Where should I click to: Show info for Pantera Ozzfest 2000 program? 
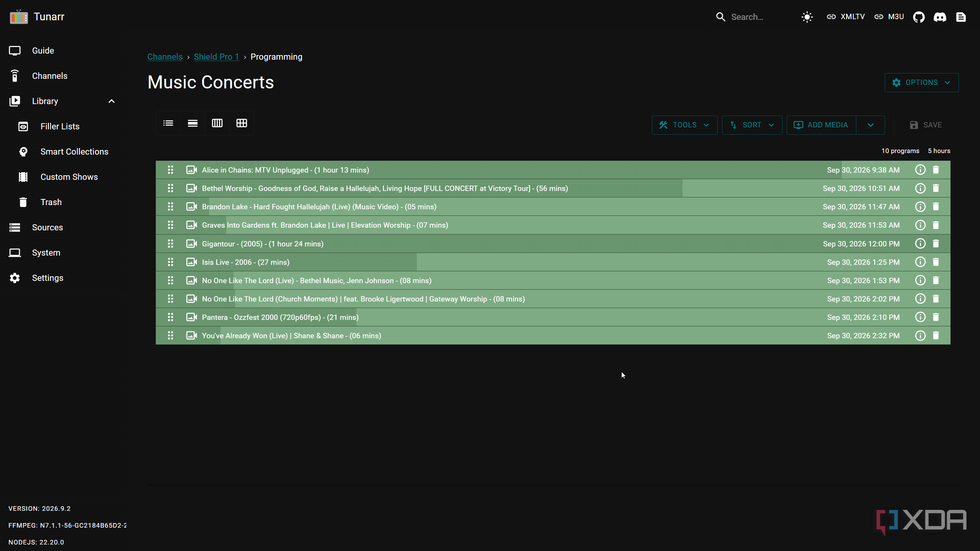point(920,317)
